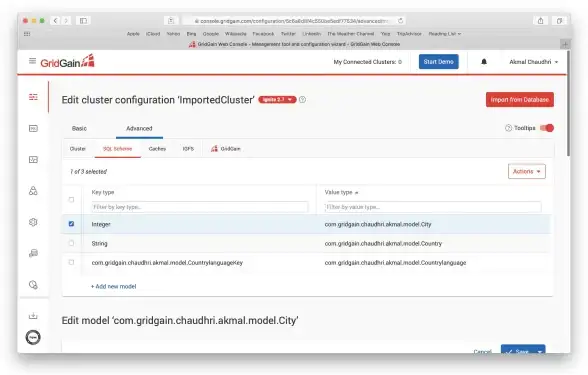Open the Actions dropdown
Screen dimensions: 588x375
526,171
